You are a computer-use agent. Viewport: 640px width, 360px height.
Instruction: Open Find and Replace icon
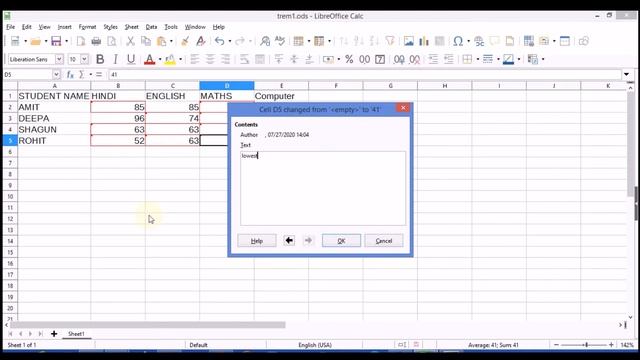click(x=265, y=41)
